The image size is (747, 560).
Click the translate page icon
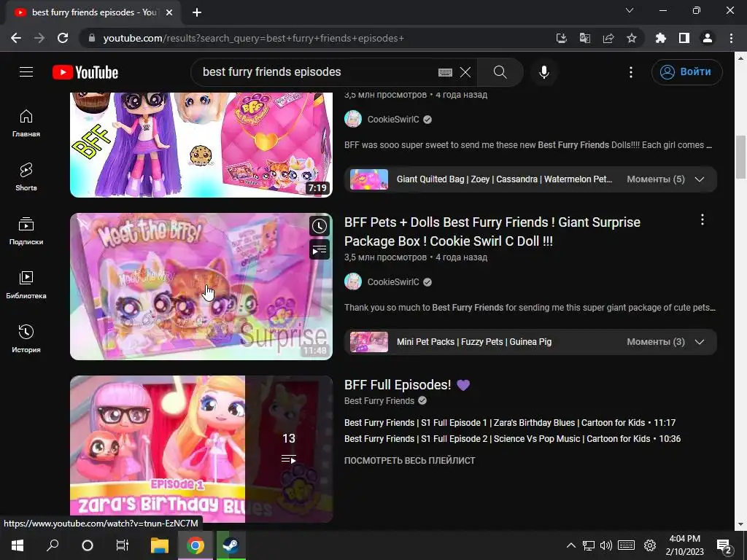pos(585,38)
